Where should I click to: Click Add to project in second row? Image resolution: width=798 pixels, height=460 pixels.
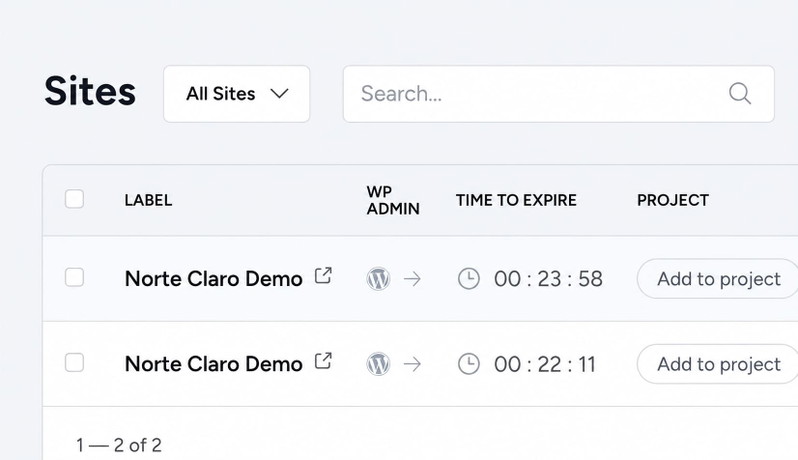718,364
